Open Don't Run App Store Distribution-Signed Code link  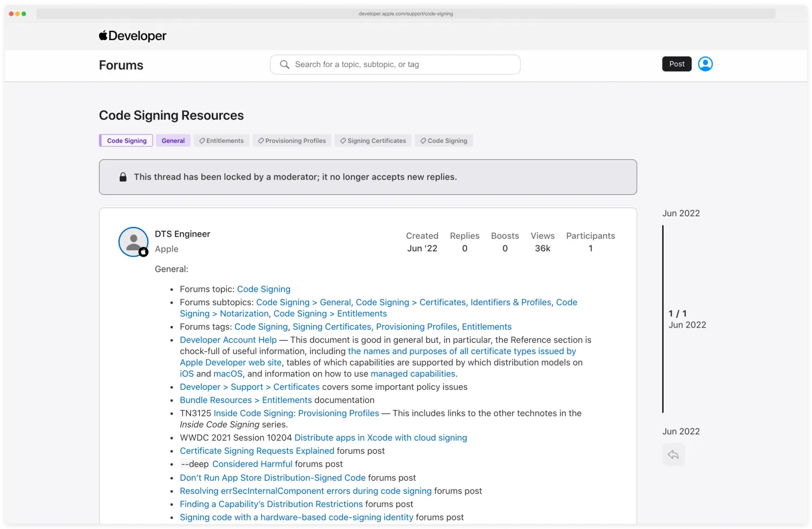[273, 478]
